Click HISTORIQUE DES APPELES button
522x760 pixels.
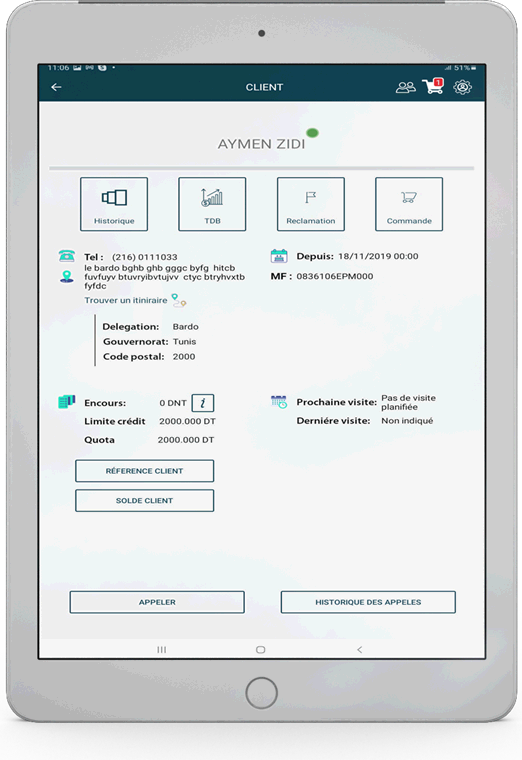pos(368,602)
